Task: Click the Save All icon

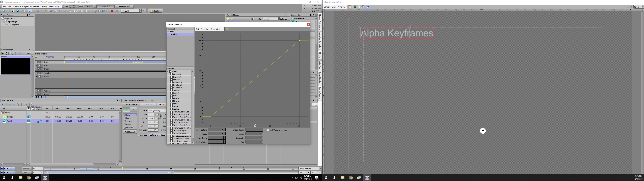Action: pyautogui.click(x=17, y=11)
